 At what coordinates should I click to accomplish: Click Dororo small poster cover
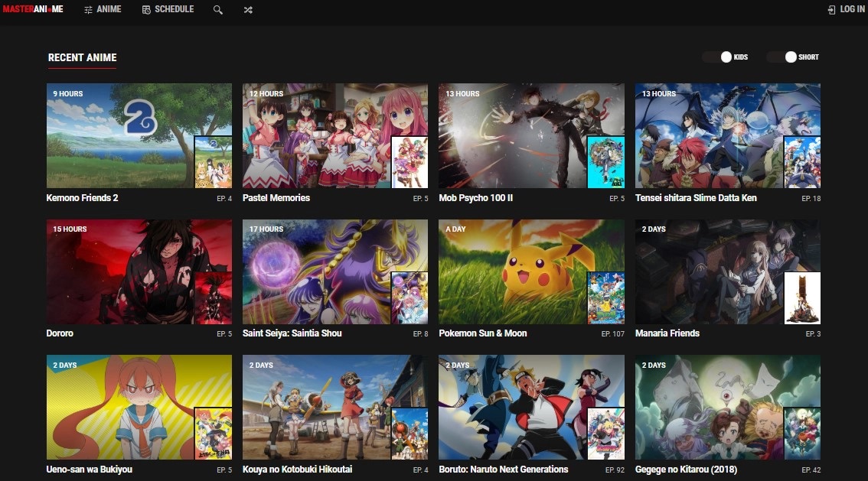(x=213, y=298)
